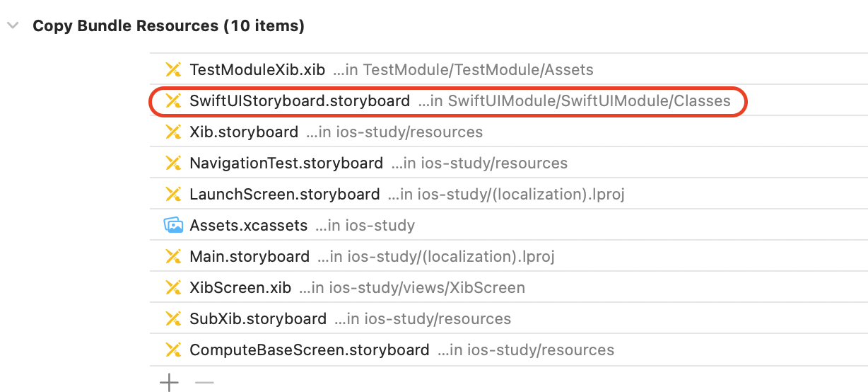
Task: Select the TestModuleXib.xib entry
Action: [x=508, y=69]
